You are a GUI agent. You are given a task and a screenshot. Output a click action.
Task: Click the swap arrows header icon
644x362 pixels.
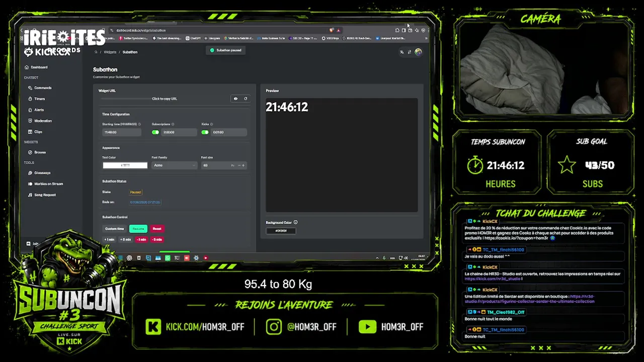tap(410, 52)
